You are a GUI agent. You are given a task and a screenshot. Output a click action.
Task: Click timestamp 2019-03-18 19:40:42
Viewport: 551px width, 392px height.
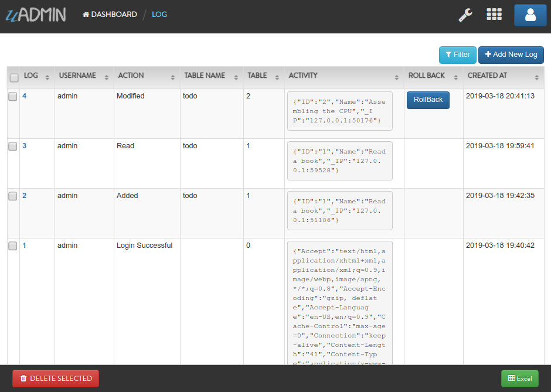(x=500, y=246)
